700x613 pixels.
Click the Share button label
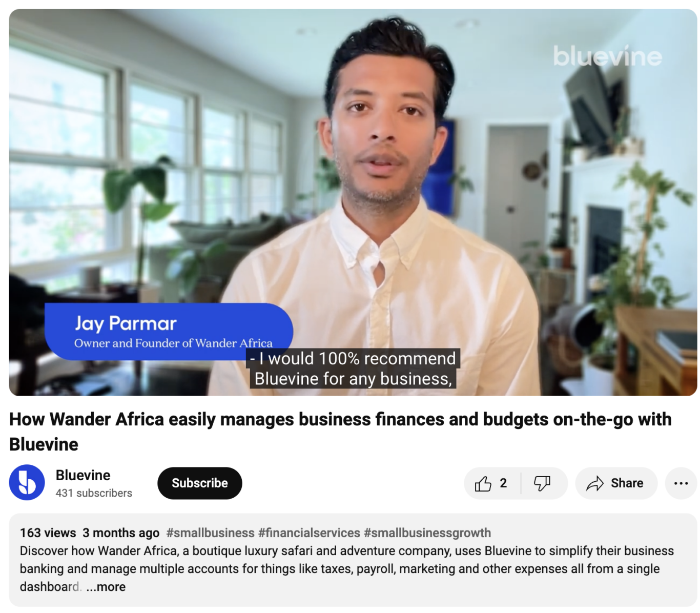[627, 483]
